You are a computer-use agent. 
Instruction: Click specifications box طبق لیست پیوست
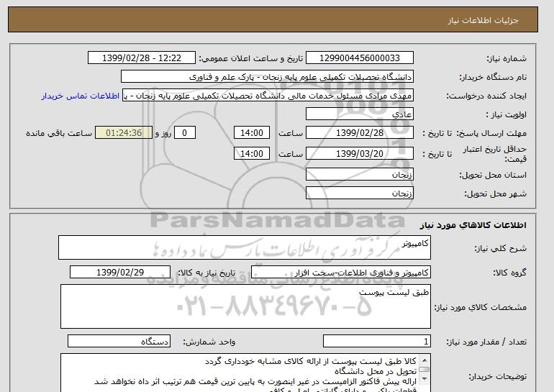click(245, 306)
